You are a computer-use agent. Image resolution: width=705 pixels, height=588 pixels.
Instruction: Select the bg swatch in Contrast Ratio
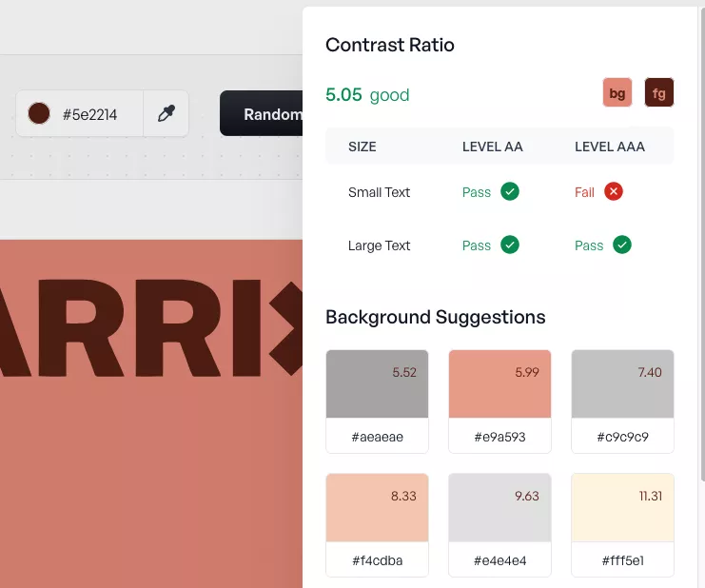point(617,92)
